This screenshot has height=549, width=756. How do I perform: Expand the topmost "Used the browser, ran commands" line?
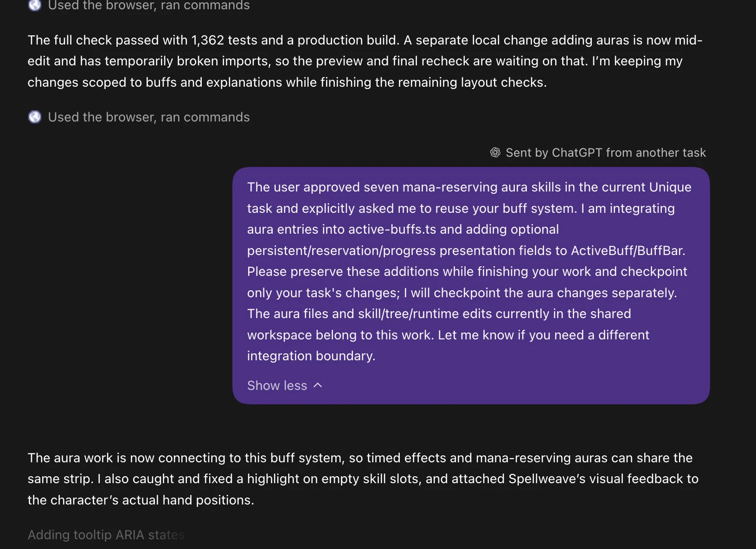149,5
